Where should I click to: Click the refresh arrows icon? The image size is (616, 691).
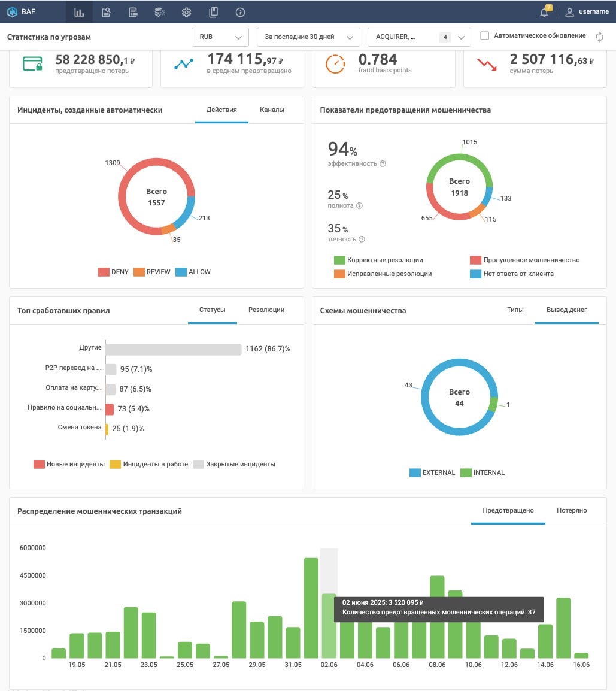click(x=600, y=37)
